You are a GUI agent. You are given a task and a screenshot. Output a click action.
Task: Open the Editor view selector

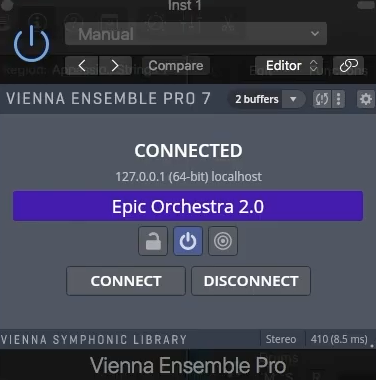(289, 66)
